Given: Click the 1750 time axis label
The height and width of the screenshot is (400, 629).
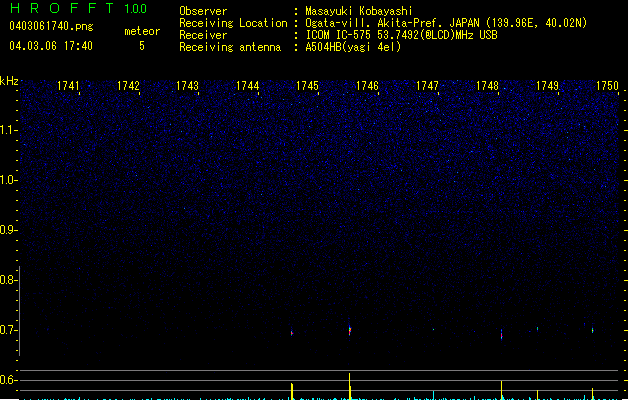Looking at the screenshot, I should tap(607, 87).
